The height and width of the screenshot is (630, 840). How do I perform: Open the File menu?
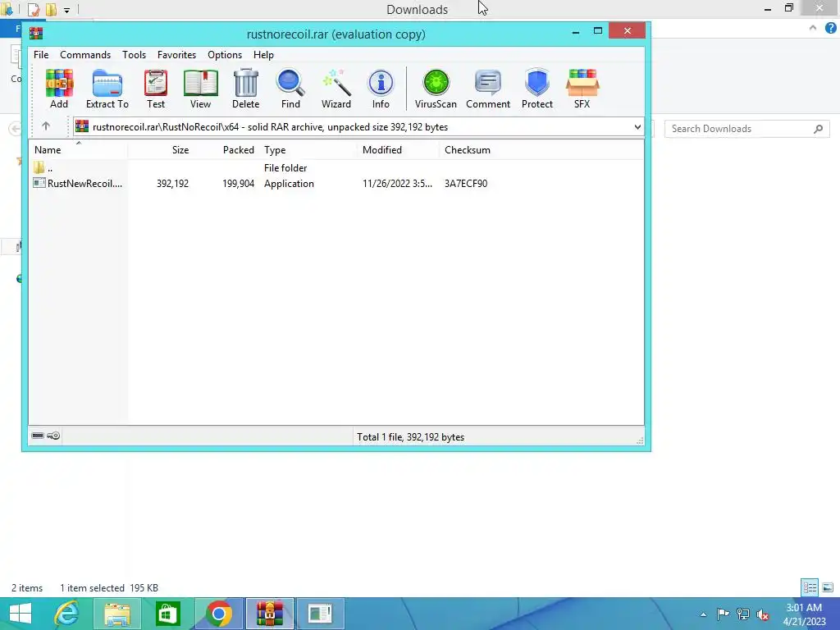[41, 55]
